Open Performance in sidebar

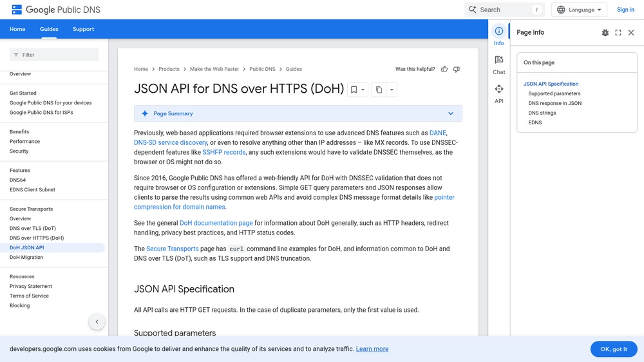point(24,141)
